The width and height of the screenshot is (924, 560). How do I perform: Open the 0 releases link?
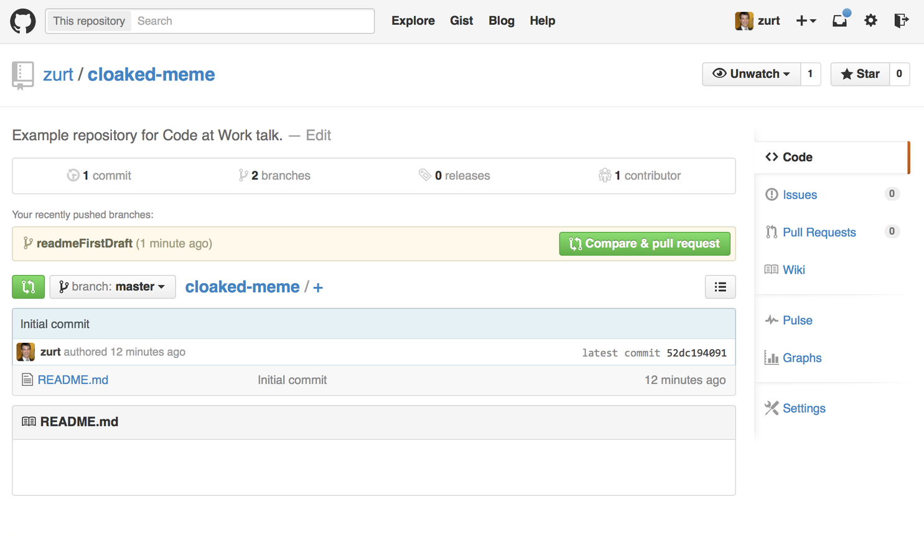454,175
